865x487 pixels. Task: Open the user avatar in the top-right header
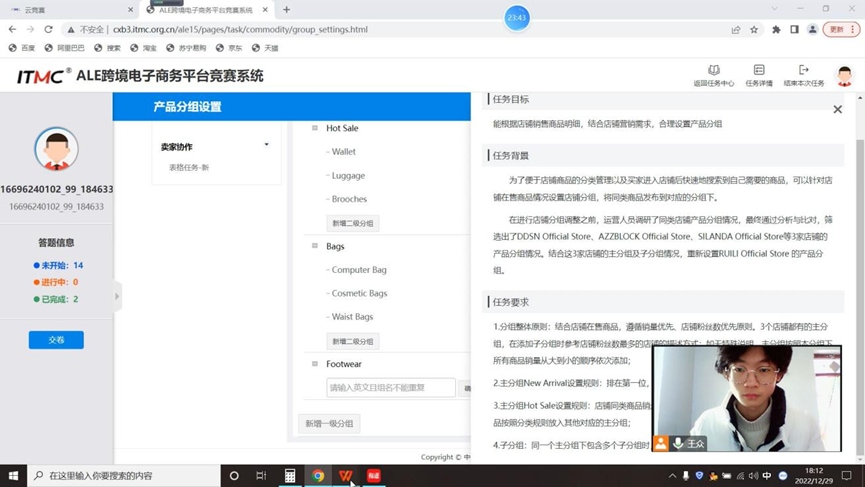[x=844, y=76]
